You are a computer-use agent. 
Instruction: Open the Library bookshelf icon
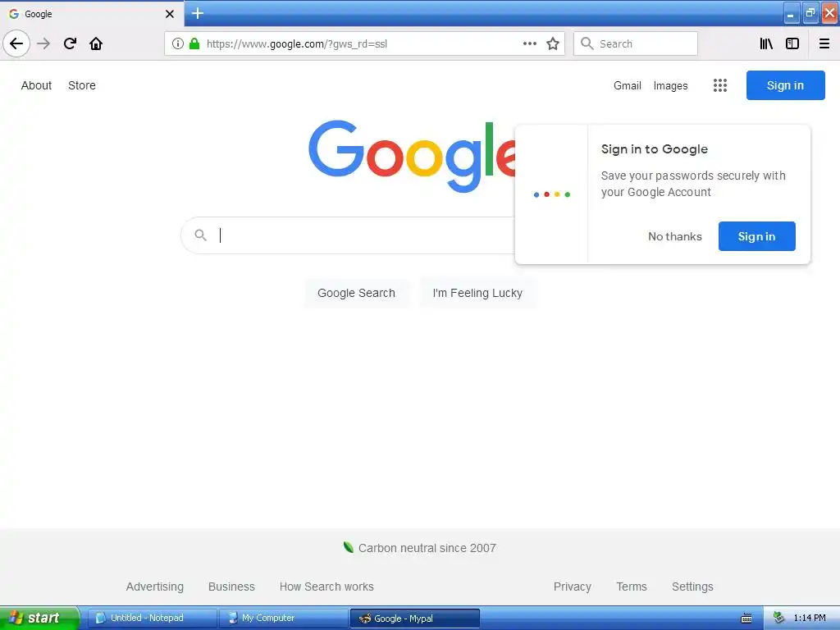(766, 43)
